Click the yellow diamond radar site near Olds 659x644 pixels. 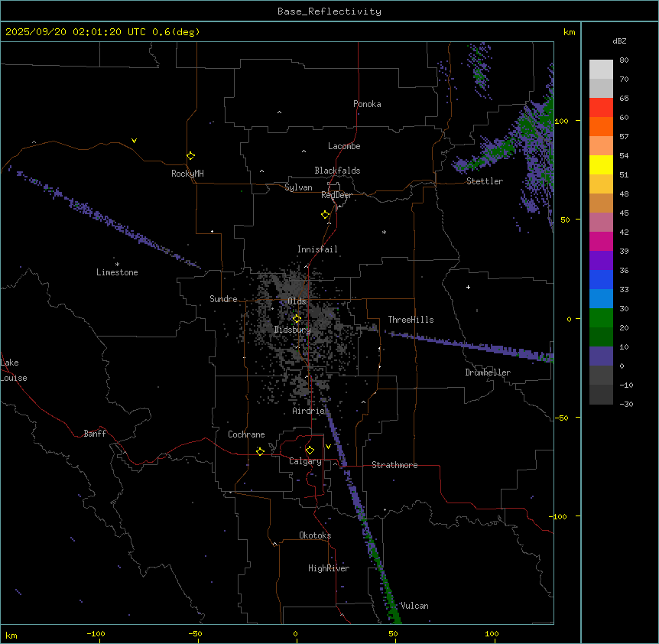[297, 318]
